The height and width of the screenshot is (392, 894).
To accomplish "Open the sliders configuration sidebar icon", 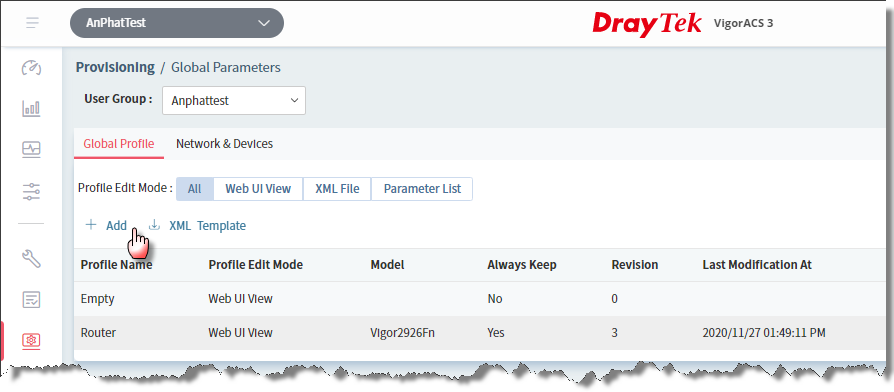I will 31,191.
